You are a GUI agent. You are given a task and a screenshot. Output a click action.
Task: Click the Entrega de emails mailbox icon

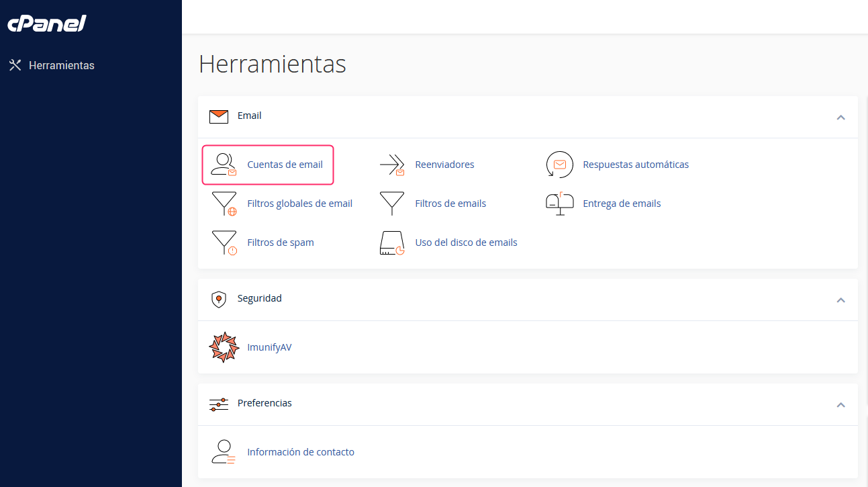pos(559,203)
